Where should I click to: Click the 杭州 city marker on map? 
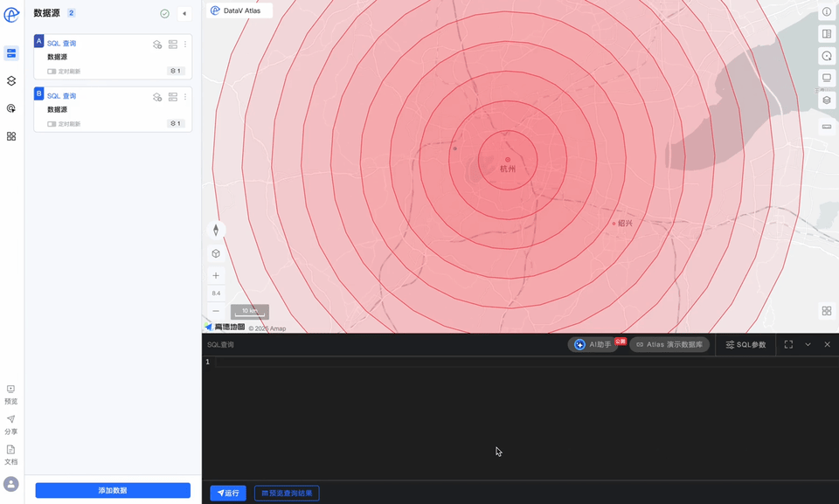coord(508,160)
